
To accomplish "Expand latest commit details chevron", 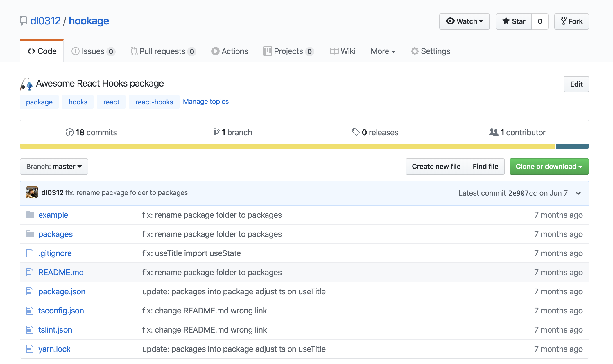I will [x=578, y=193].
